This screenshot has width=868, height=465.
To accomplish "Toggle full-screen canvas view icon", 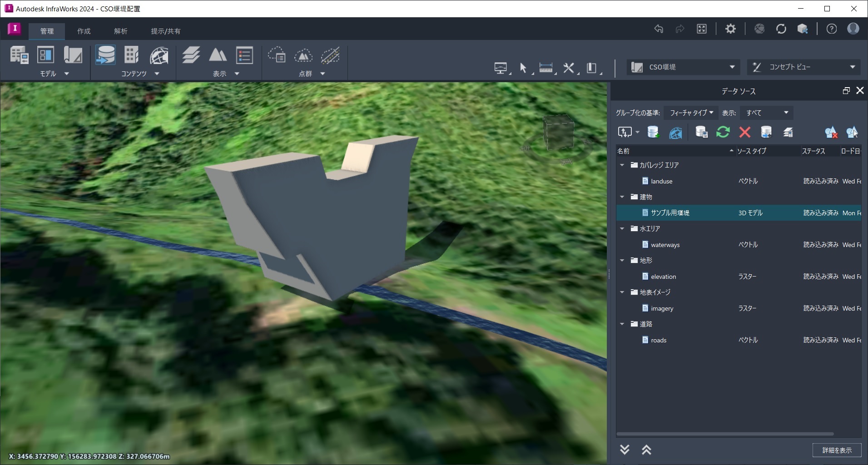I will click(702, 29).
